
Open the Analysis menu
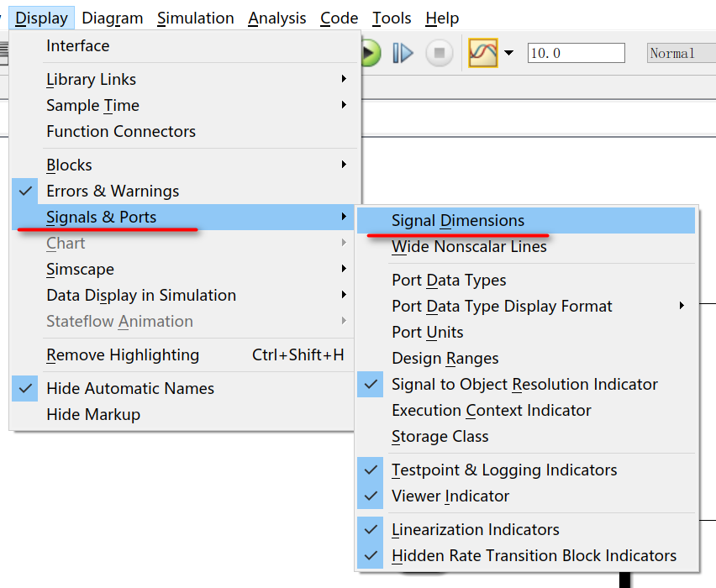276,18
